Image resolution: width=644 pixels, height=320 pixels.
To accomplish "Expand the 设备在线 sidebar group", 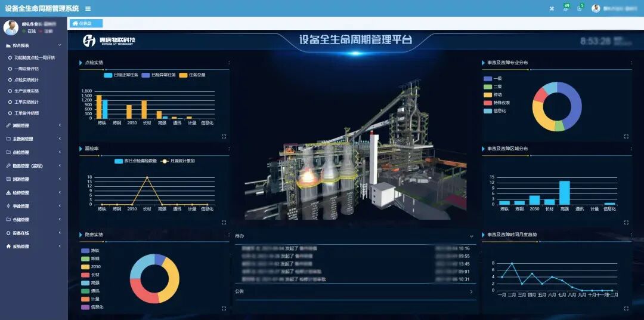I will 60,233.
